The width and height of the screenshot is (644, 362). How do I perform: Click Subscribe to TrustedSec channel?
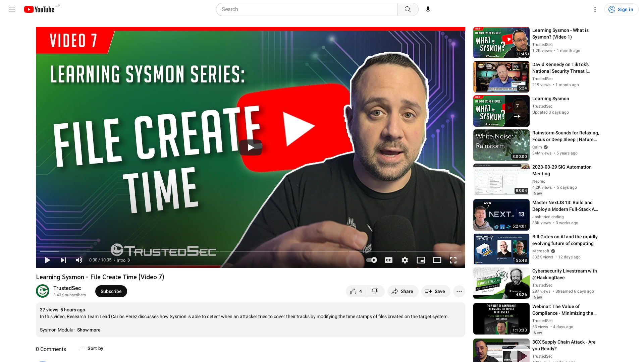(111, 291)
